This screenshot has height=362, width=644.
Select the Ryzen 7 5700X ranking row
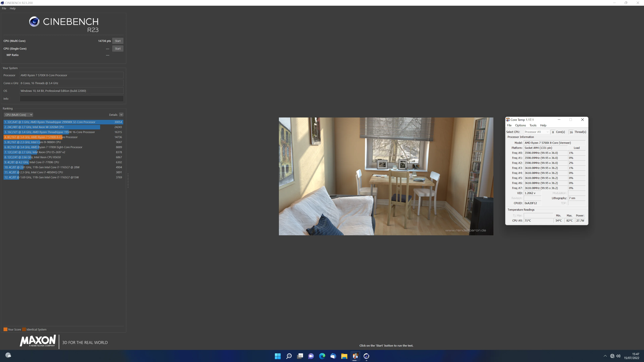(x=63, y=137)
